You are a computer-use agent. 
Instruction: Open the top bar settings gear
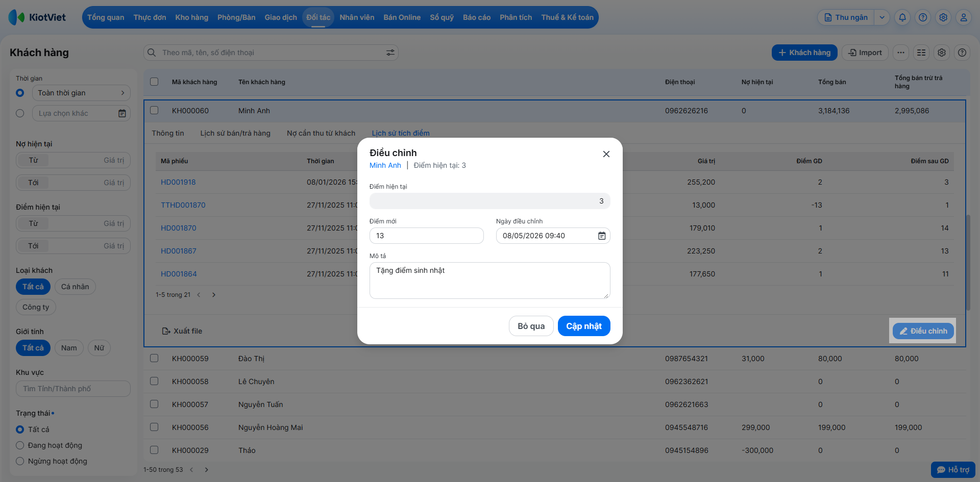(x=943, y=17)
